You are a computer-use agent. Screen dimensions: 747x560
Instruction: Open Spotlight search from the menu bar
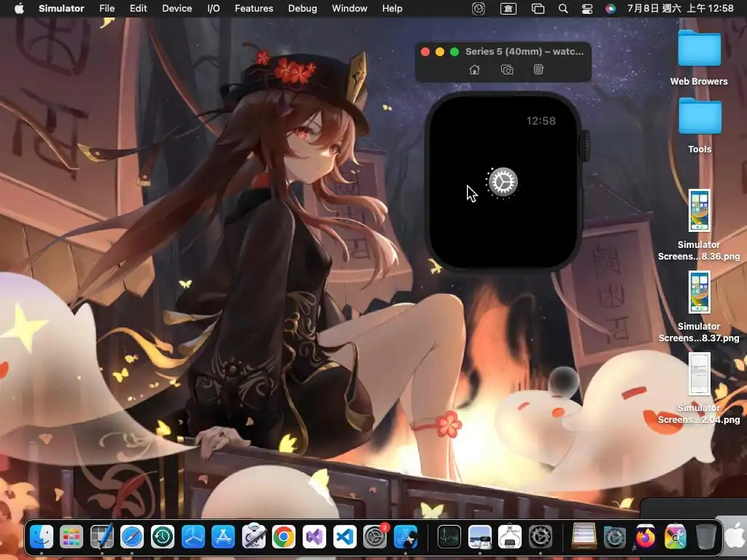(563, 9)
